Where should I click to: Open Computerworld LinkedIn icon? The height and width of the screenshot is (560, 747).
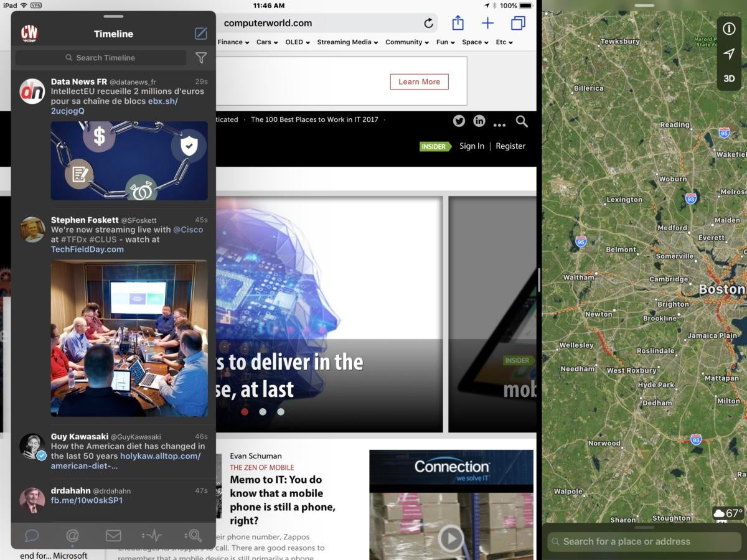[479, 121]
